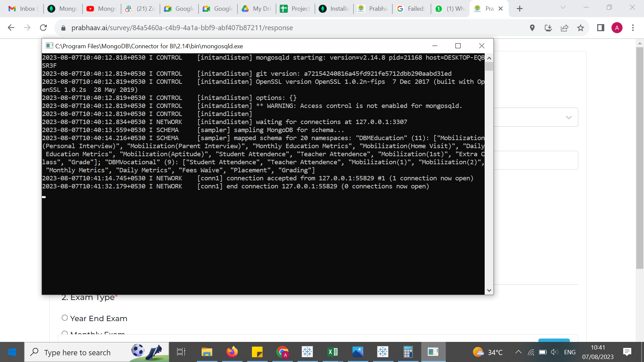
Task: Open the Calculator app in taskbar
Action: coord(408,352)
